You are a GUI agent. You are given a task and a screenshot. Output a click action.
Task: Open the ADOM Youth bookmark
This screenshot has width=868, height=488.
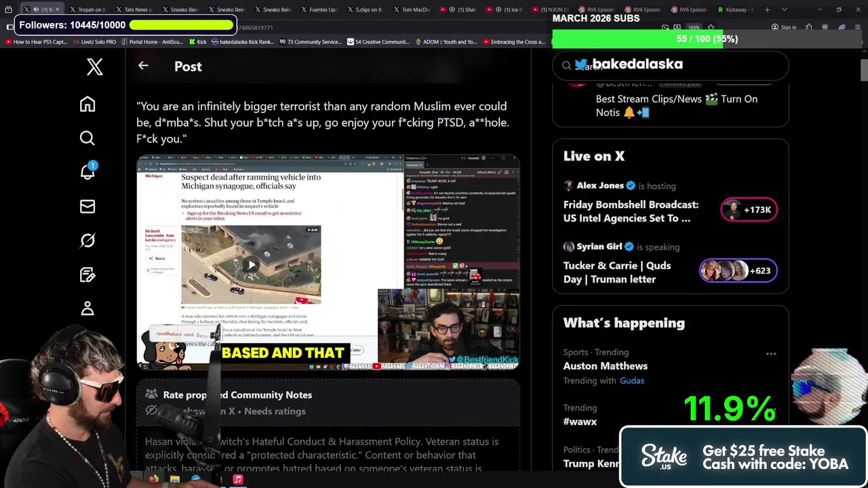pos(446,42)
